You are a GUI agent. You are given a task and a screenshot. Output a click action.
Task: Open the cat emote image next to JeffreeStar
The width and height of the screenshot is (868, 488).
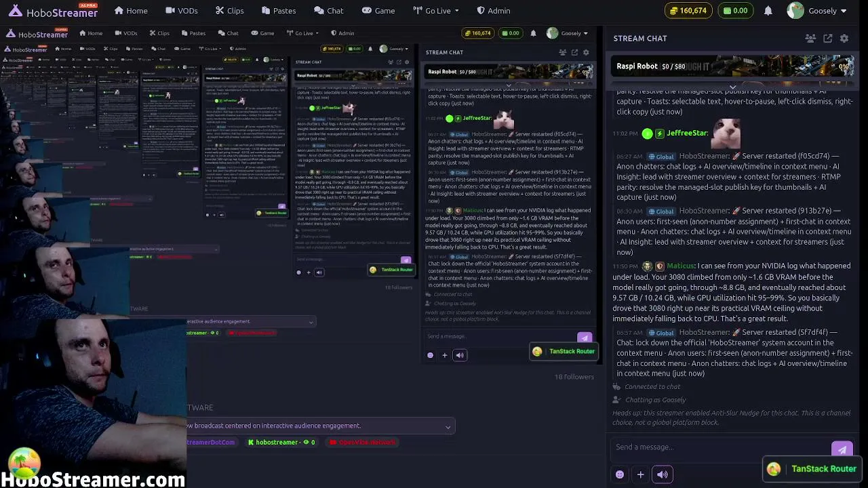pyautogui.click(x=725, y=133)
